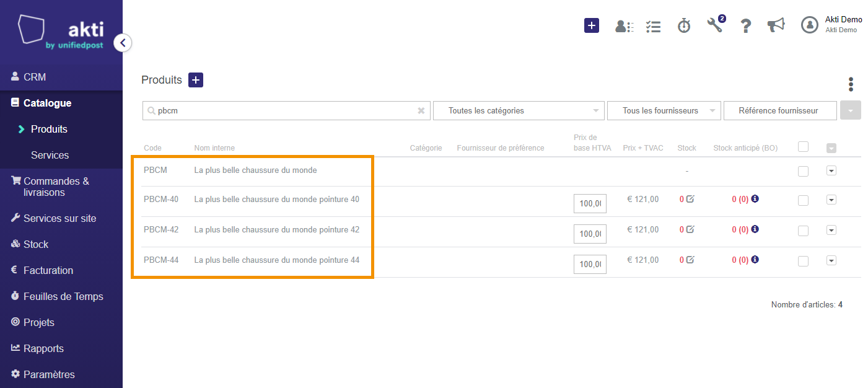Click the Akti logo

61,32
